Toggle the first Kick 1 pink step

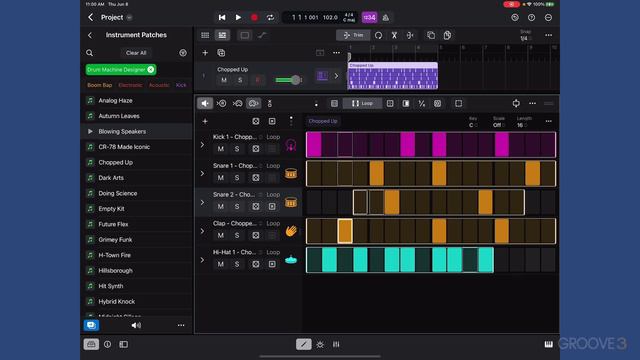[314, 144]
